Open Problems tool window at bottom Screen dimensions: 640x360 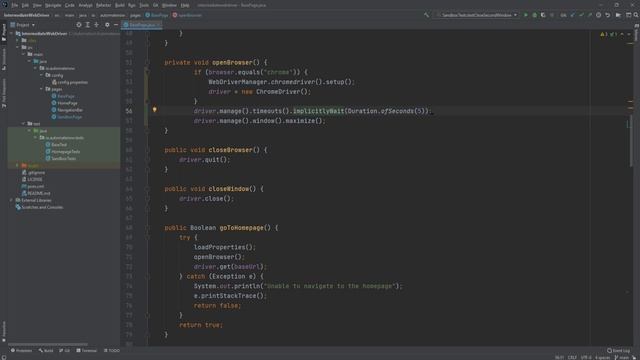22,351
